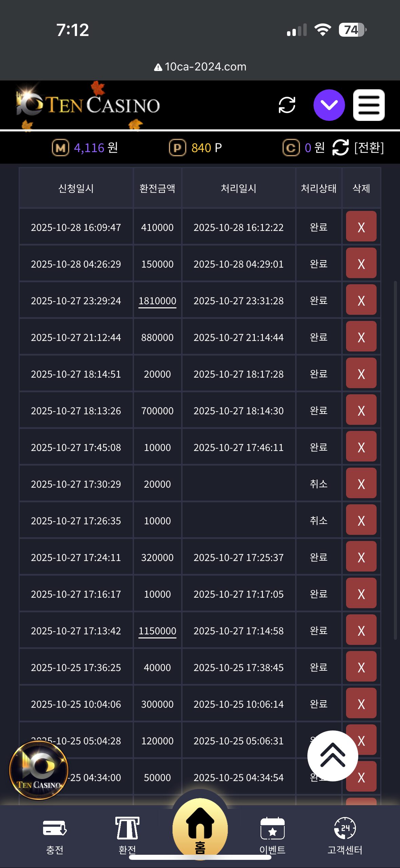
Task: Tap the 전환 conversion refresh icon
Action: (x=340, y=148)
